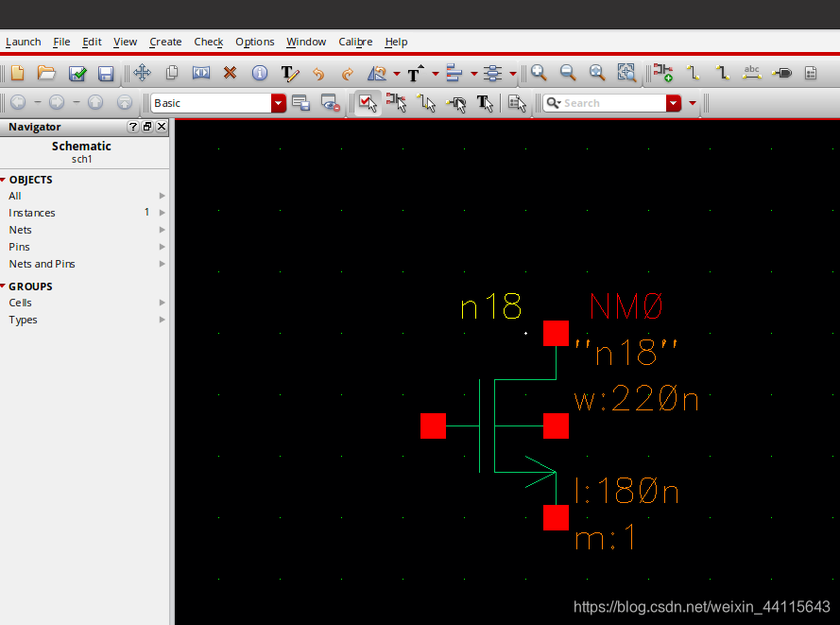The height and width of the screenshot is (625, 840).
Task: Collapse the GROUPS section
Action: click(3, 286)
